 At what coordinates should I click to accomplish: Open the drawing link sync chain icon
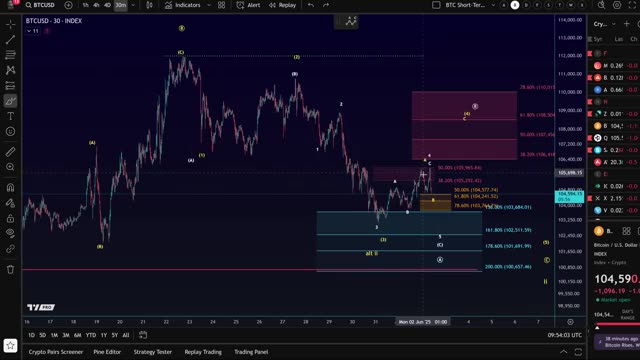(11, 249)
